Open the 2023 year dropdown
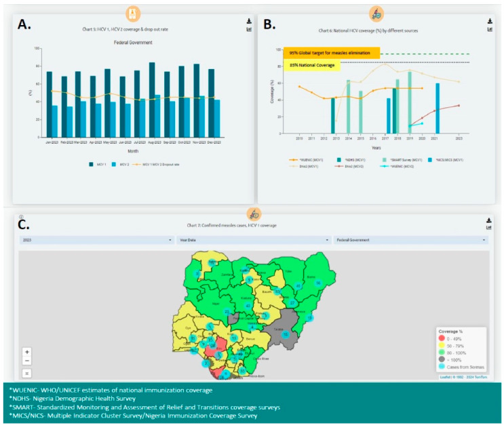 pos(96,240)
